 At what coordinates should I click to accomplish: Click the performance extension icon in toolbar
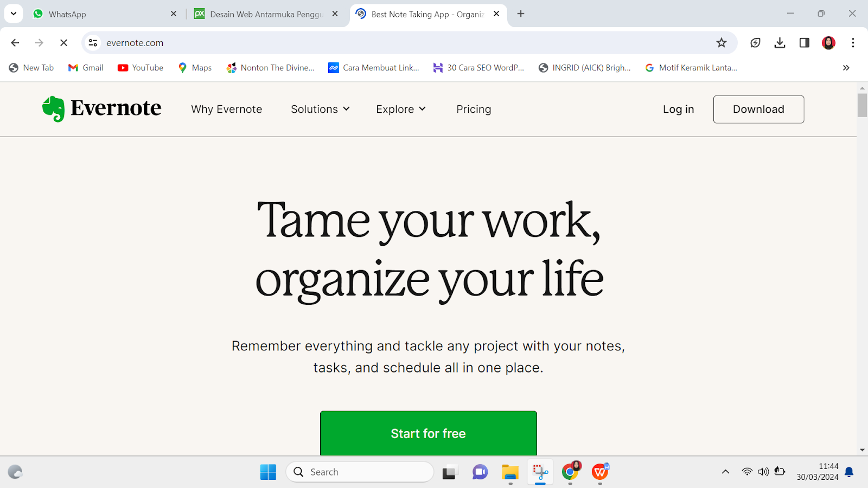point(755,43)
